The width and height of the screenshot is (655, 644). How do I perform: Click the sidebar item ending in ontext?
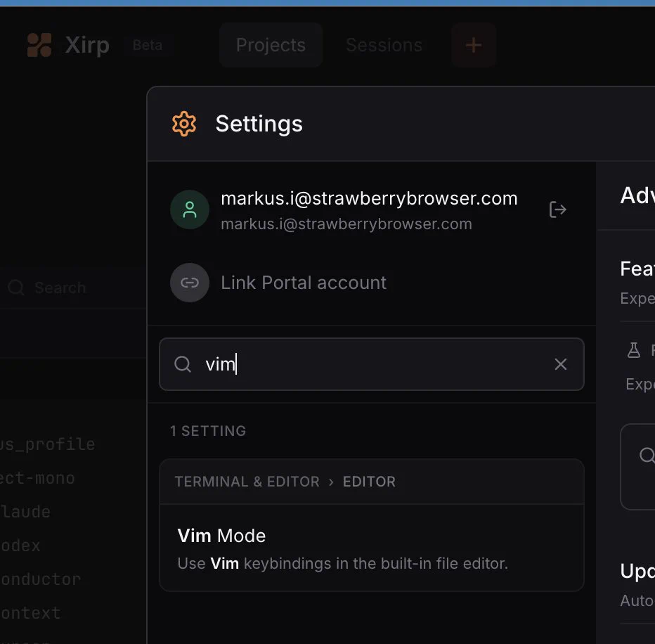30,614
